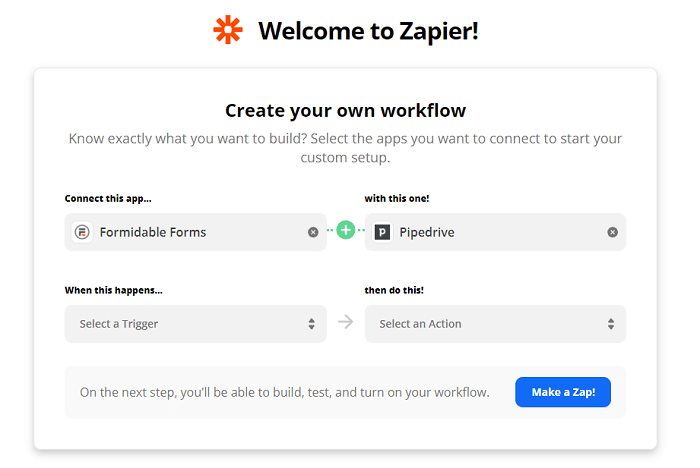Remove the Pipedrive app selection
The width and height of the screenshot is (700, 468).
tap(612, 232)
